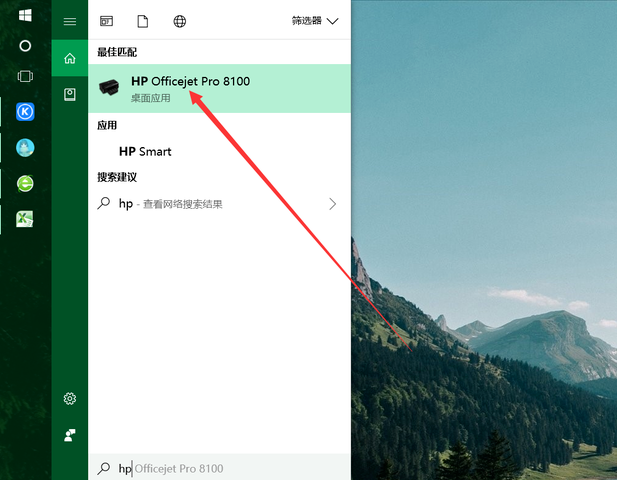This screenshot has width=617, height=480.
Task: Open hp web search suggestion
Action: point(220,204)
